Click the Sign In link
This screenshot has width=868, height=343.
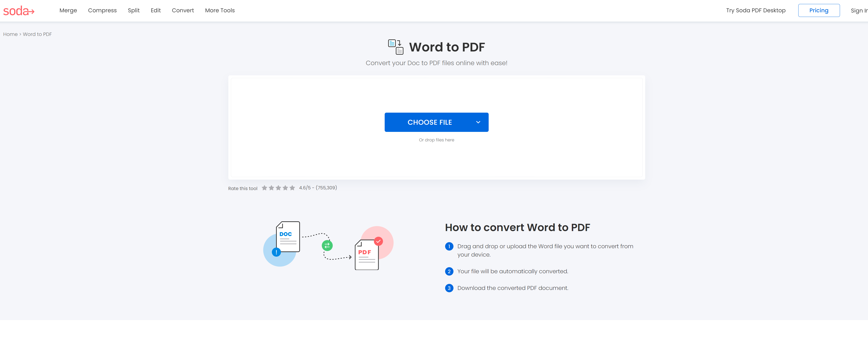[860, 10]
